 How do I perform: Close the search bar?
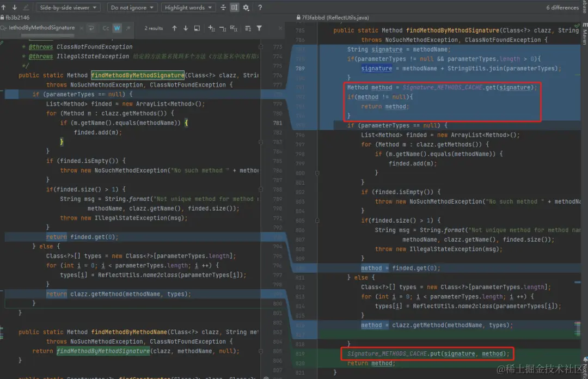click(280, 28)
